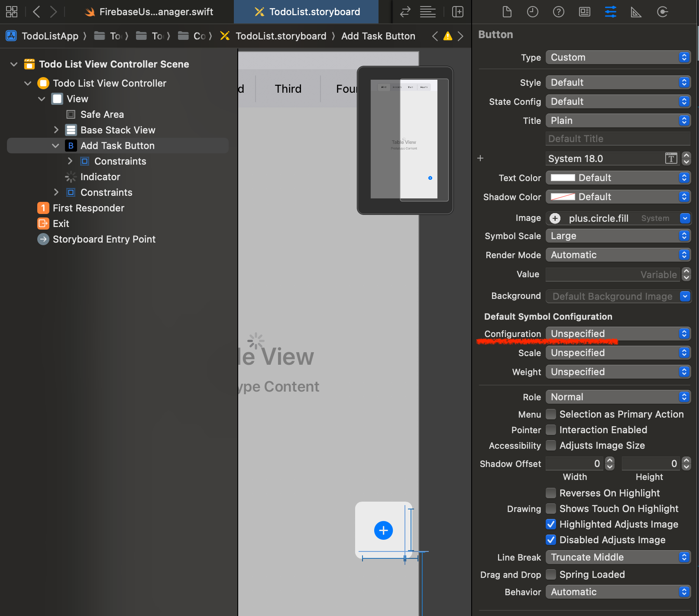The height and width of the screenshot is (616, 699).
Task: Open the Quick Help inspector
Action: pyautogui.click(x=559, y=12)
